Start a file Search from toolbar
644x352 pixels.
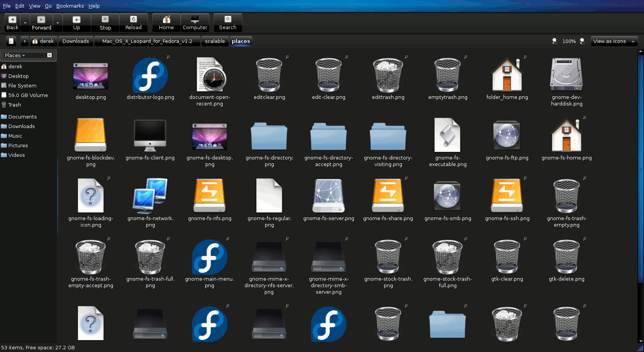[x=228, y=23]
